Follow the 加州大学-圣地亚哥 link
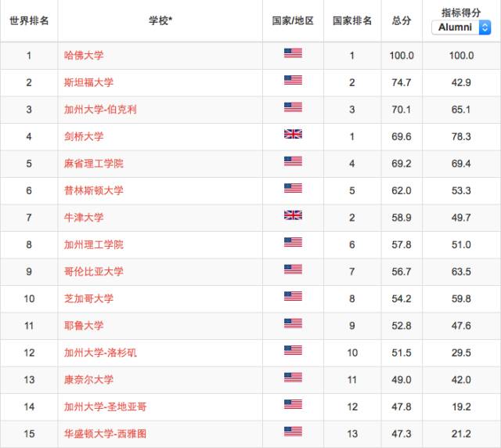Screen dimensions: 501x448 coord(105,406)
